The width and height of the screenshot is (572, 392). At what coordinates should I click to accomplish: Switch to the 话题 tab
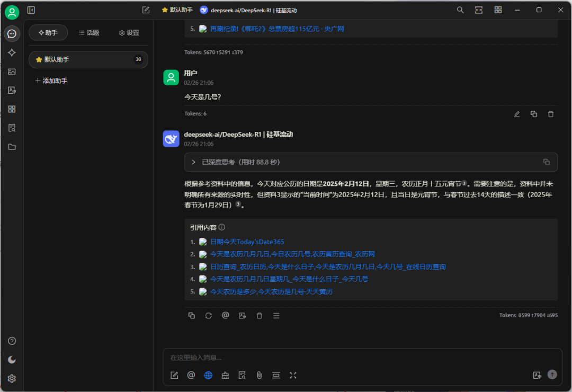pos(89,33)
